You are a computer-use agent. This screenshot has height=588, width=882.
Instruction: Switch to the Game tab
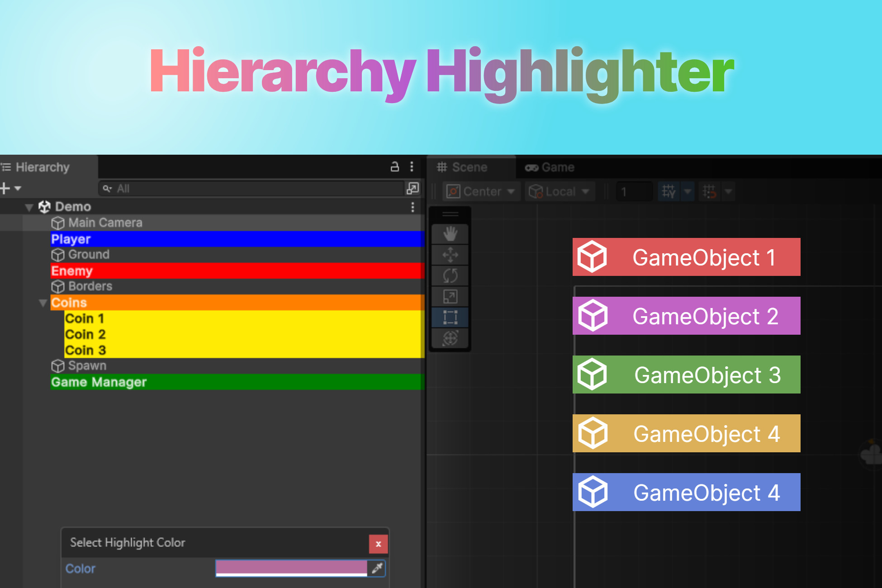click(x=550, y=167)
